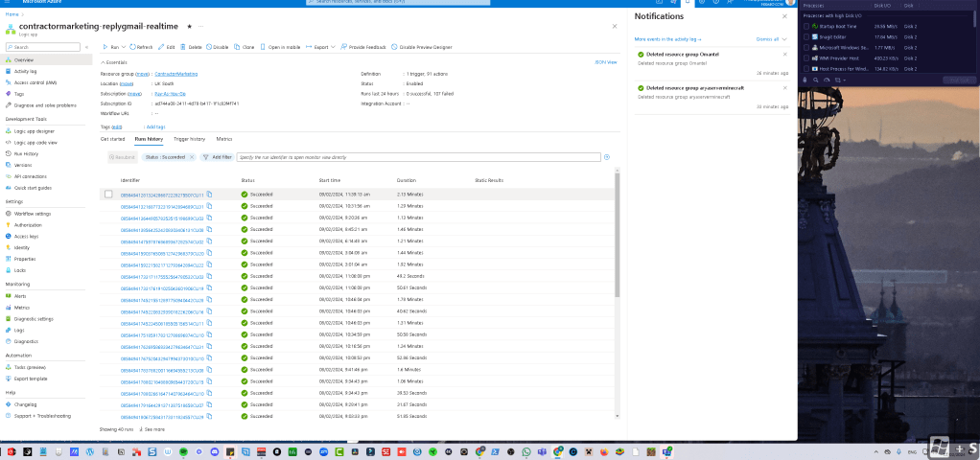The width and height of the screenshot is (980, 460).
Task: Click Provide Feedback
Action: (x=363, y=47)
